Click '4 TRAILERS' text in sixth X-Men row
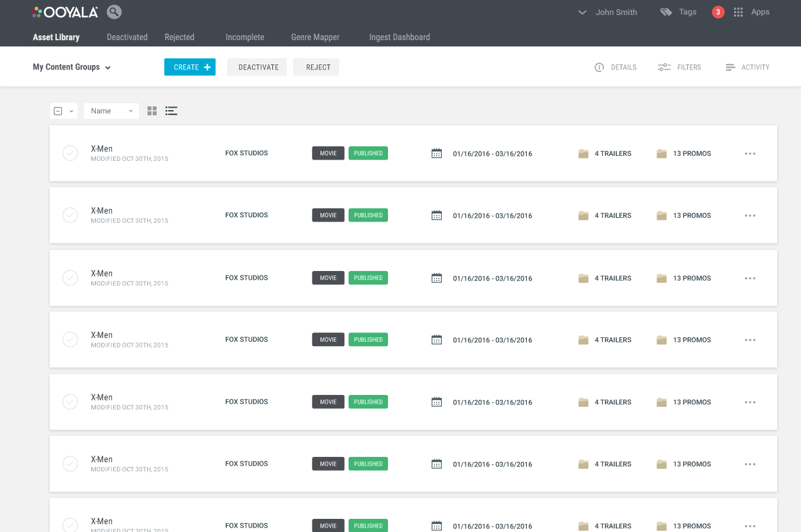Screen dimensions: 801x532 coord(613,464)
